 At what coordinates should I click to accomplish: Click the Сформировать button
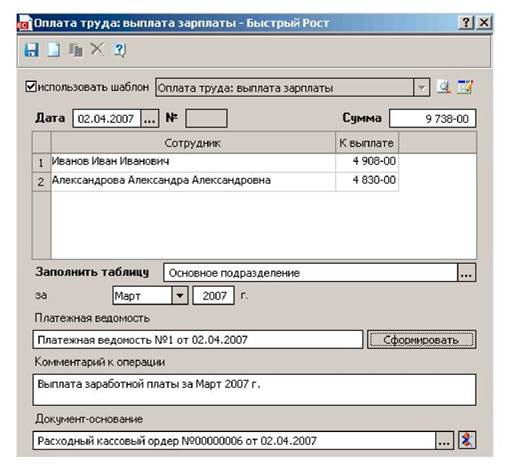tap(421, 340)
